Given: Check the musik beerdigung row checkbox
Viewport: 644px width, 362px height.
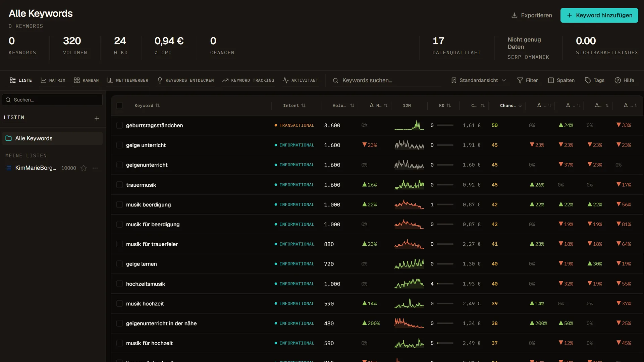Looking at the screenshot, I should click(x=119, y=205).
